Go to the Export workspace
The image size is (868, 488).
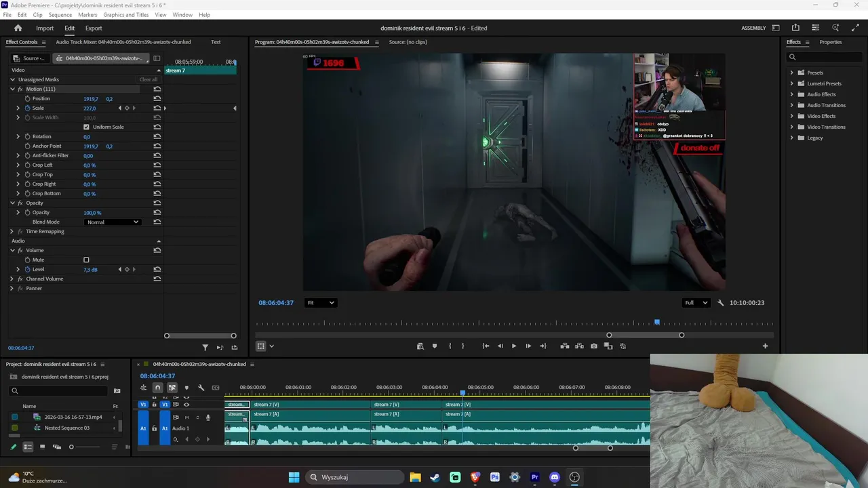click(94, 28)
